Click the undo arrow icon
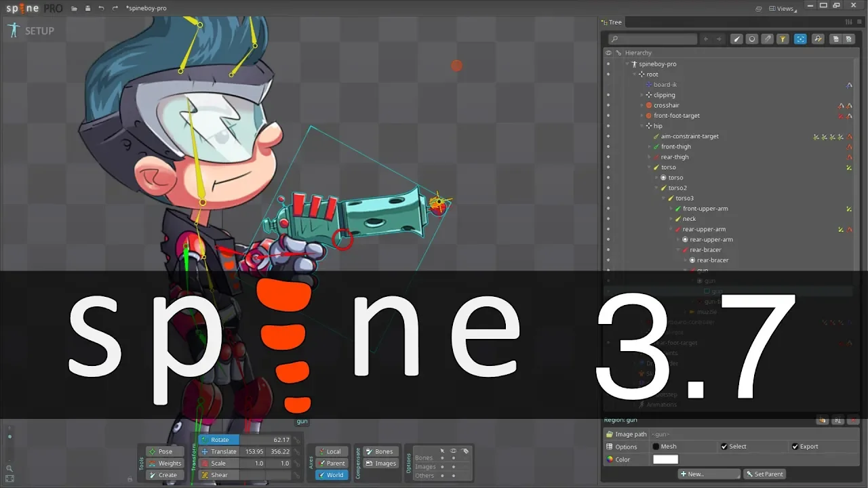Viewport: 868px width, 488px height. (101, 8)
